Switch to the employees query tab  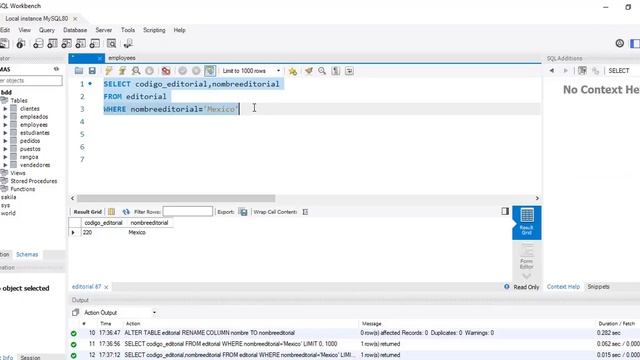coord(122,58)
